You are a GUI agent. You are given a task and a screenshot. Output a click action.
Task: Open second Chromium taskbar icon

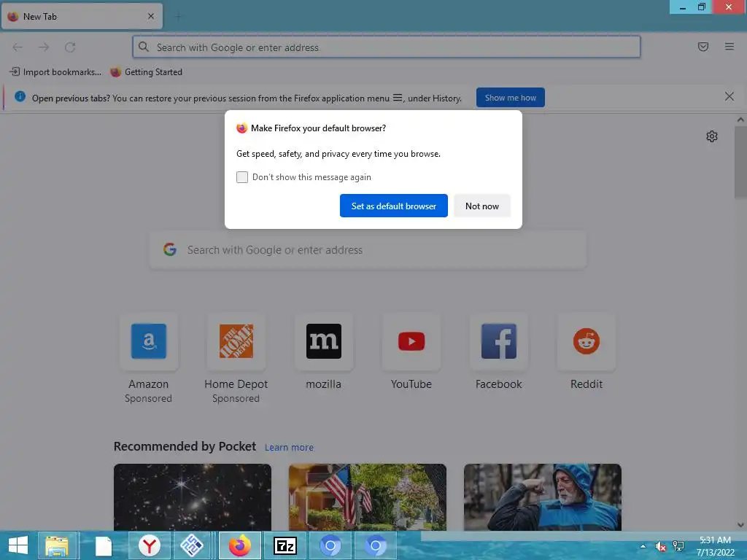point(376,545)
